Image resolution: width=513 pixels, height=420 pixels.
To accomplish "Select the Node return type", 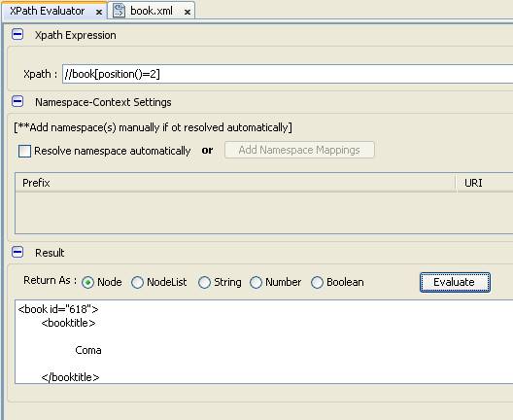I will point(87,282).
